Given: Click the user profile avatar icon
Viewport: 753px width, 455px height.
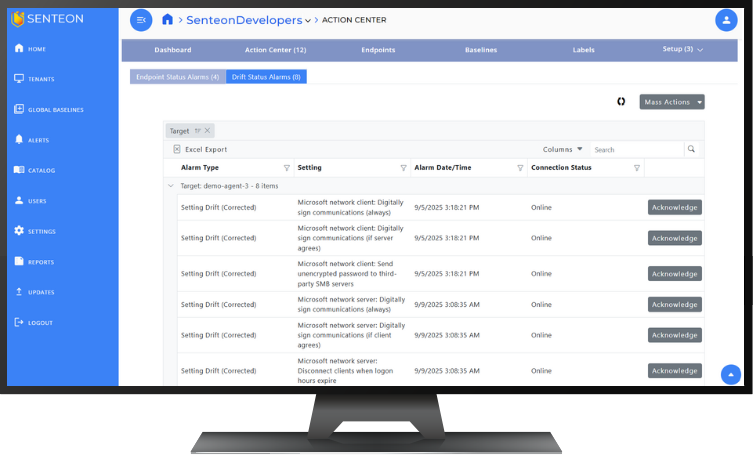Looking at the screenshot, I should tap(725, 20).
